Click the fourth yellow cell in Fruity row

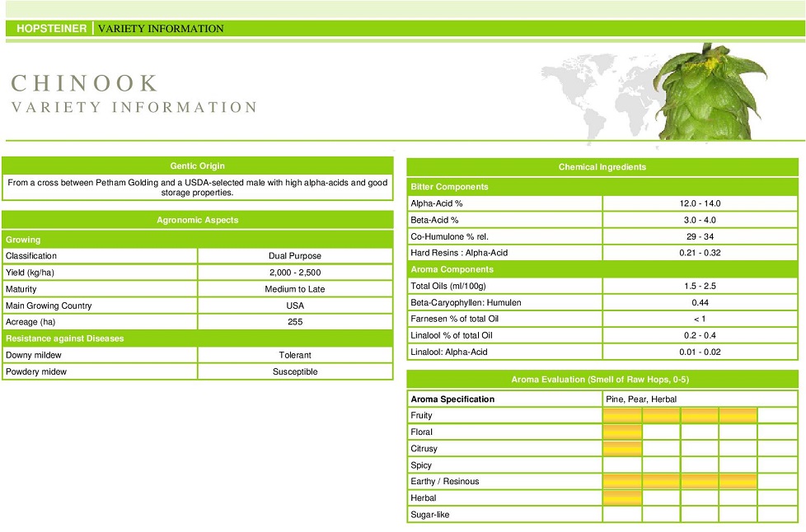[738, 415]
